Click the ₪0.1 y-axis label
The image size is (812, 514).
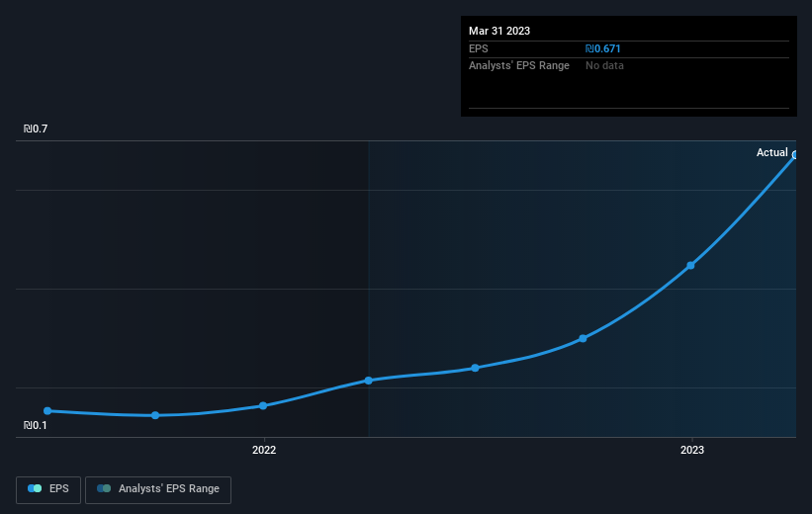click(36, 425)
